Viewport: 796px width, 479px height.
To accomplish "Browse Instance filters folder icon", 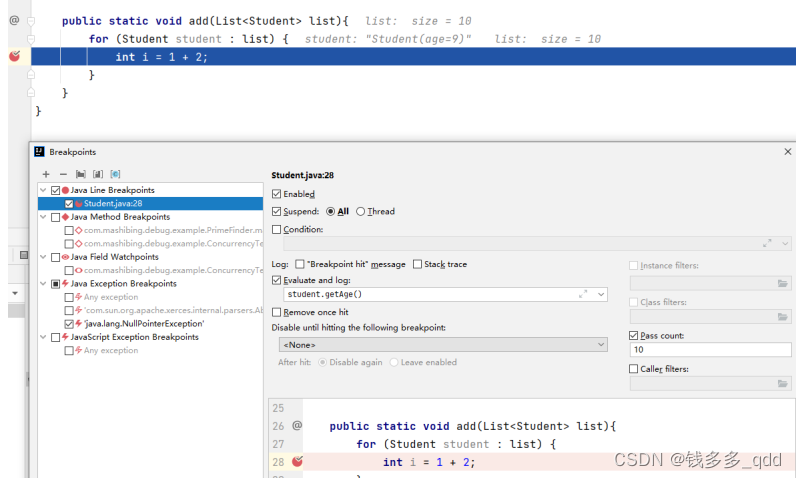I will pyautogui.click(x=782, y=283).
